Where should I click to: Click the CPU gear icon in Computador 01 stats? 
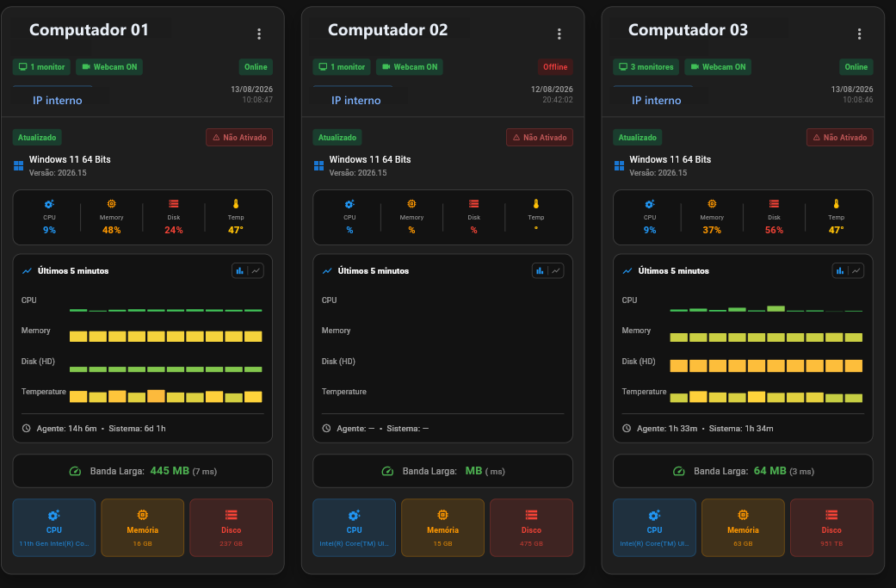click(x=49, y=204)
